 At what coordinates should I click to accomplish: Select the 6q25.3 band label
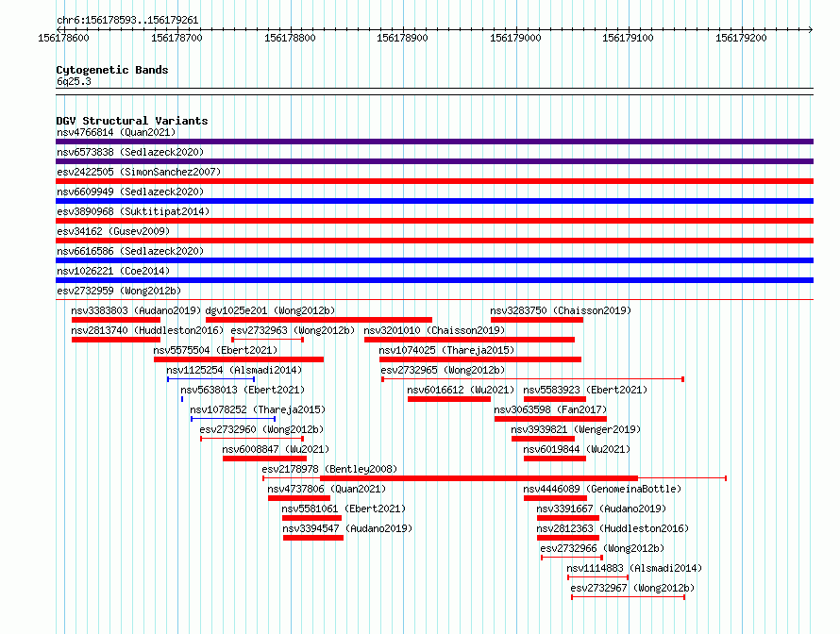coord(74,81)
